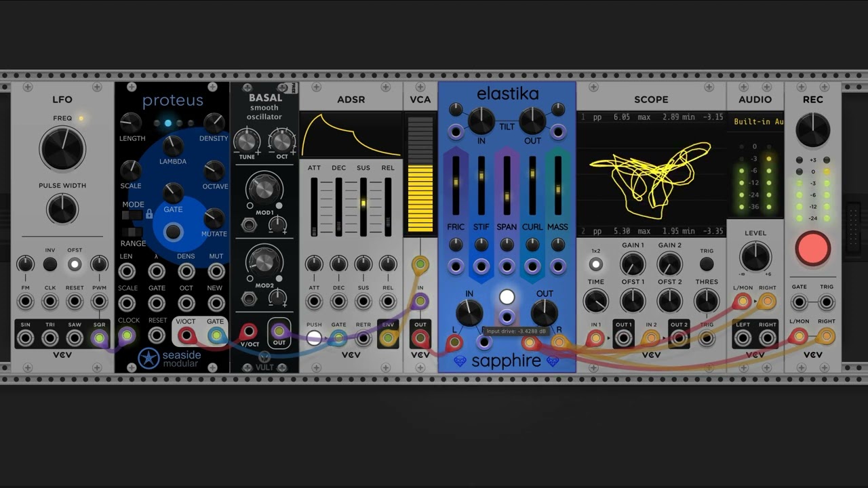Click the Proteus V/OCT output jack
This screenshot has height=488, width=868.
(x=186, y=335)
